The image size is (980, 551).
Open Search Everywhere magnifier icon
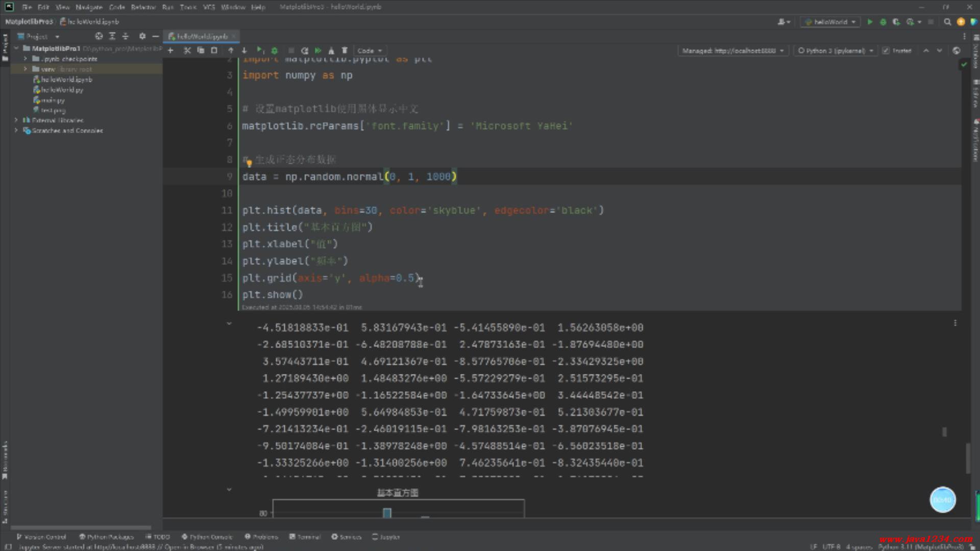tap(947, 22)
